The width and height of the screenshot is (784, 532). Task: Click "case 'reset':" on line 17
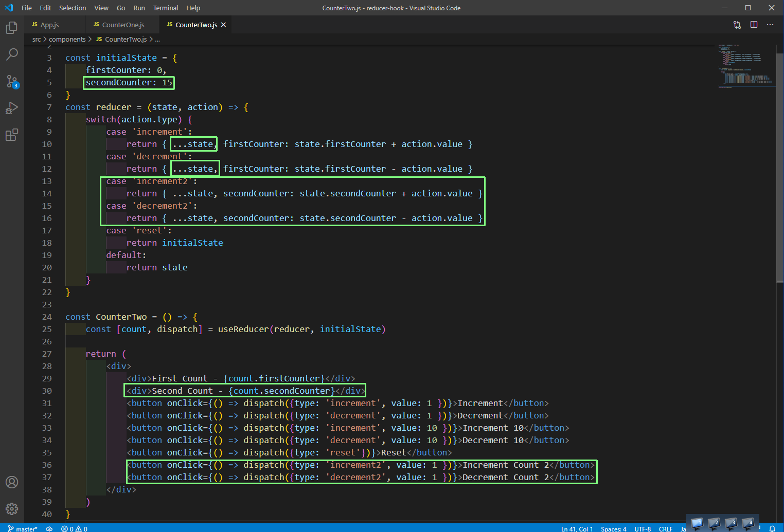coord(139,230)
